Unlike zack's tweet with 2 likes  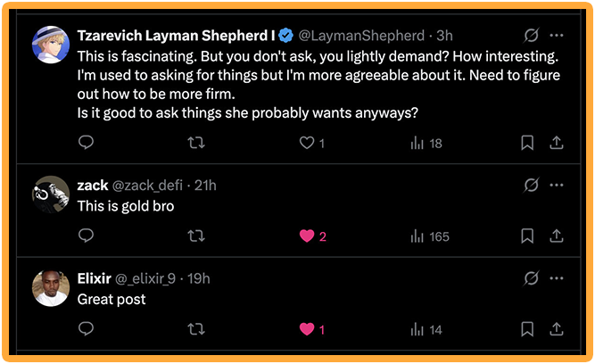307,236
